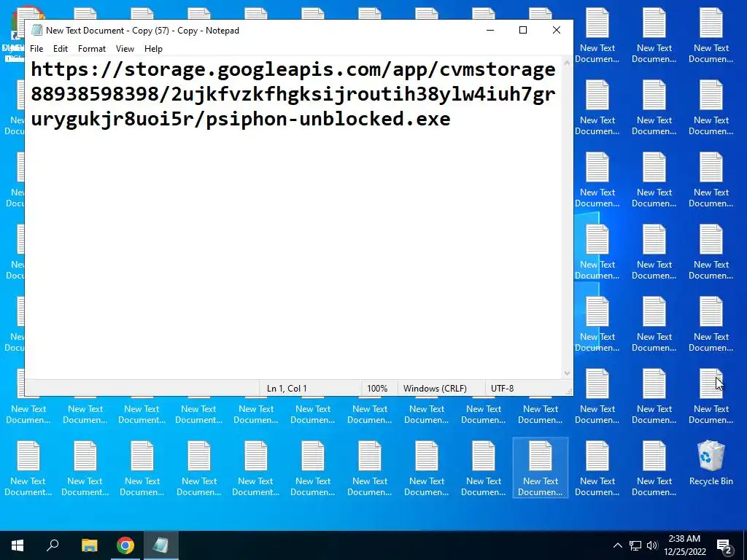The height and width of the screenshot is (560, 747).
Task: Close the Notepad window
Action: 557,30
